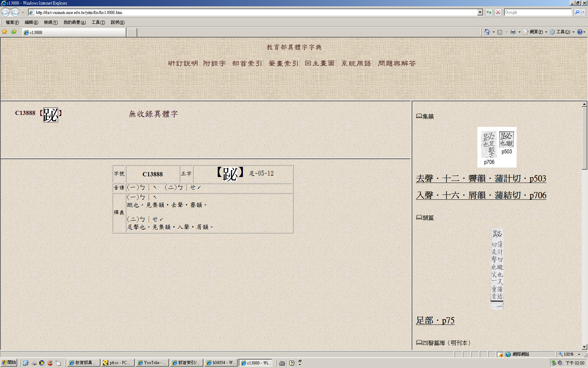Go to 回主畫面 main screen link
Image resolution: width=588 pixels, height=368 pixels.
coord(320,63)
